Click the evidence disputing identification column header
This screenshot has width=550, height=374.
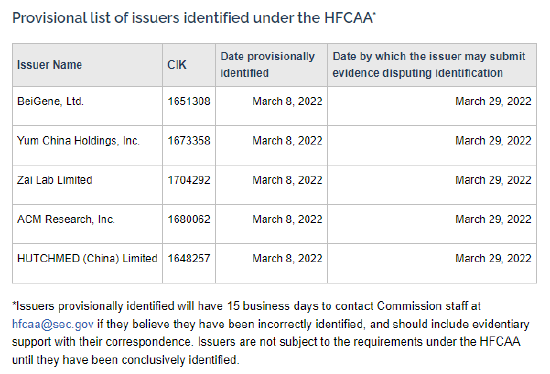pyautogui.click(x=432, y=65)
